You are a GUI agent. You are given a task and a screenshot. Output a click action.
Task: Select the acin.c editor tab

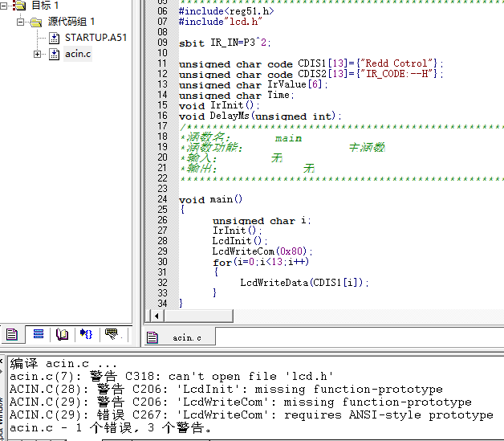tap(180, 337)
